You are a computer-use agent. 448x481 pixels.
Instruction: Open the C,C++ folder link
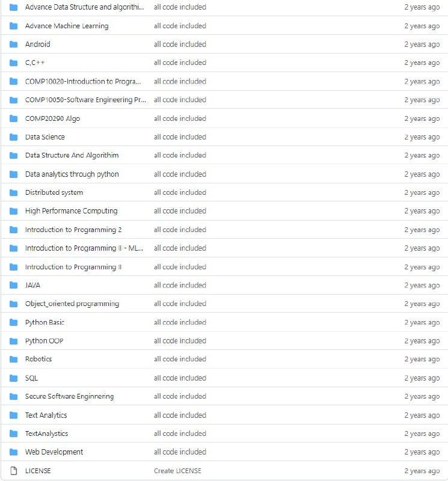click(35, 63)
